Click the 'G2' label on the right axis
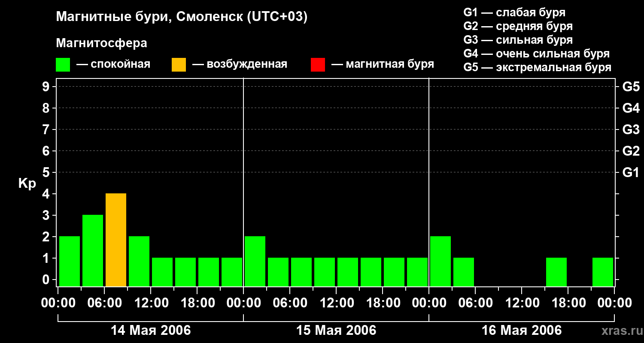This screenshot has height=343, width=644. 631,151
